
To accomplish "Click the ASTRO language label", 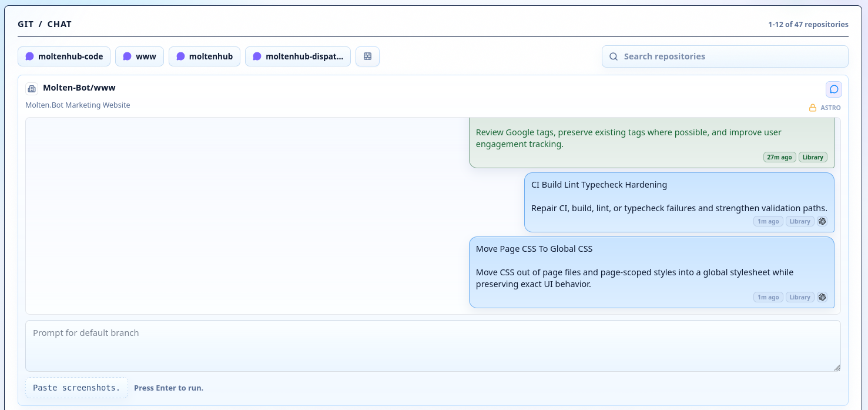I will tap(830, 108).
